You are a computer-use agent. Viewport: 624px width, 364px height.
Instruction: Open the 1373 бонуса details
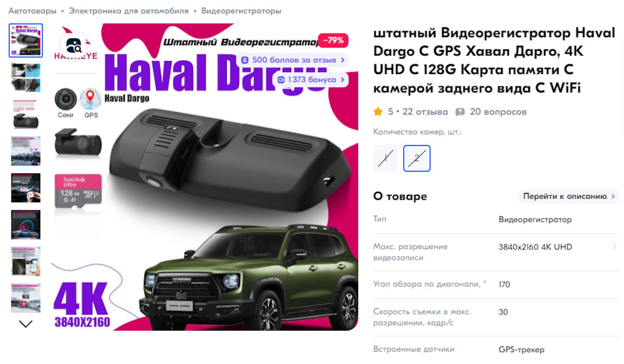pos(311,79)
